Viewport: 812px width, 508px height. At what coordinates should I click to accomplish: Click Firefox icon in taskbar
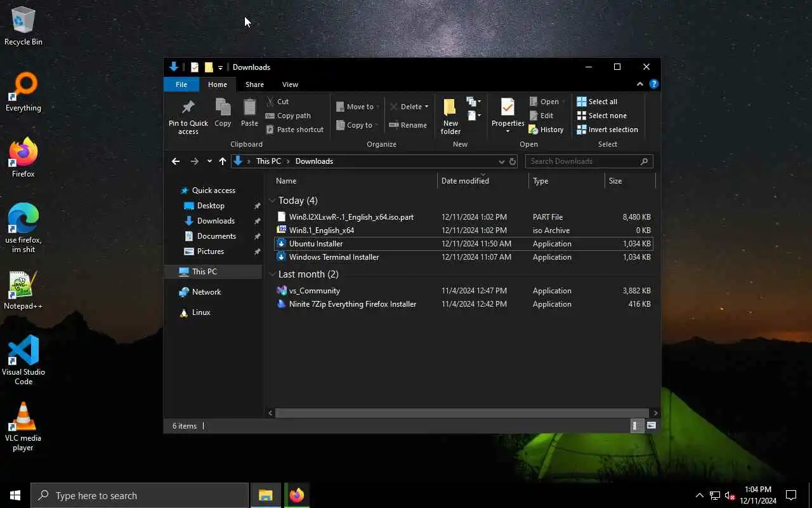[296, 495]
